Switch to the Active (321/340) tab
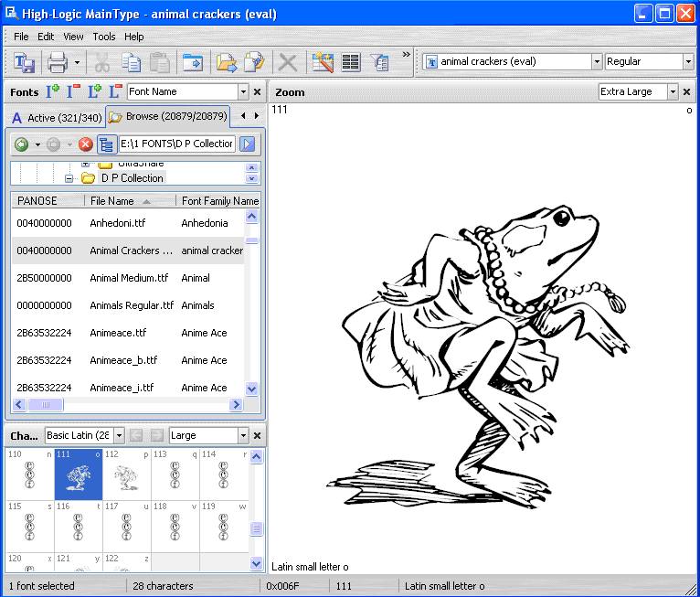Screen dimensions: 700x597 57,118
